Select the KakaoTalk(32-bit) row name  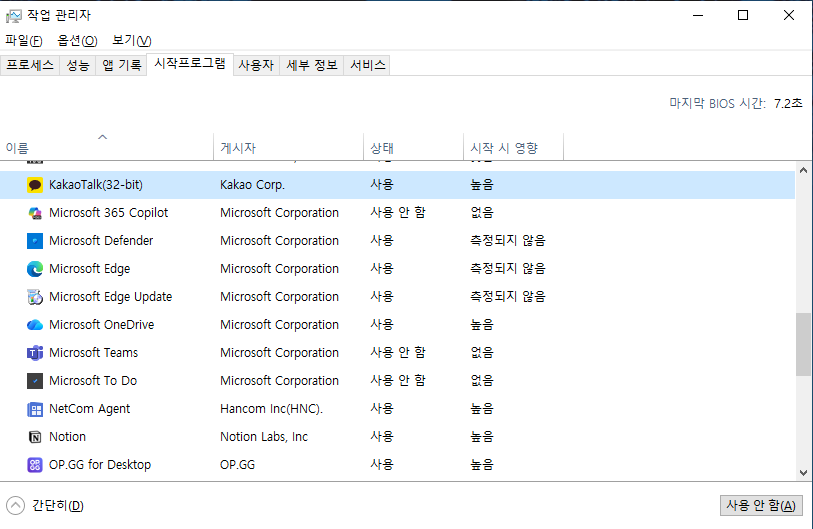click(x=96, y=185)
